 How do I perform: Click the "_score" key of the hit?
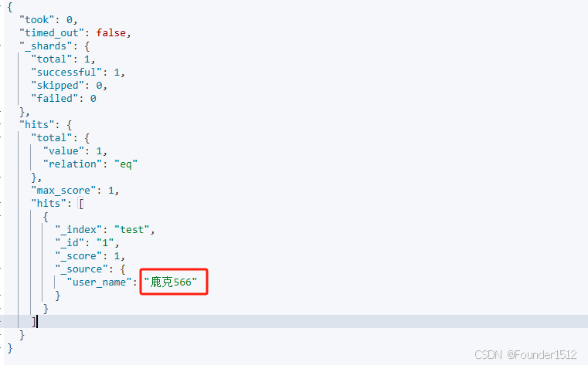pyautogui.click(x=78, y=255)
